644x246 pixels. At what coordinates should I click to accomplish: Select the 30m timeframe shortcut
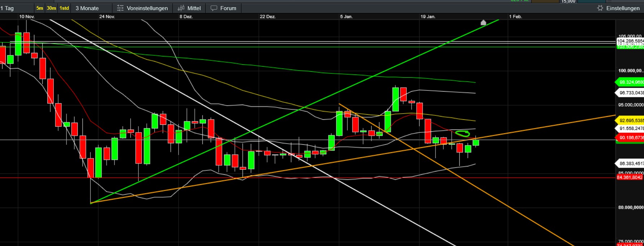click(51, 8)
